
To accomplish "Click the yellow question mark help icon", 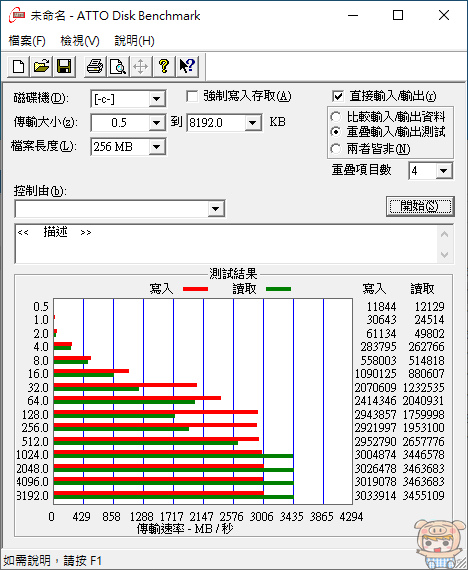I will tap(164, 67).
